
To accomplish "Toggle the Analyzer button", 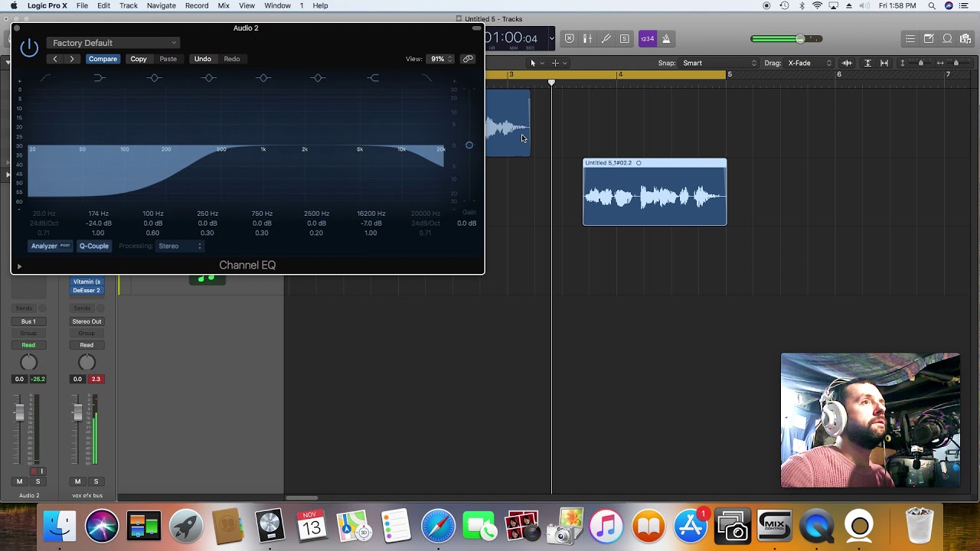I will pos(50,246).
